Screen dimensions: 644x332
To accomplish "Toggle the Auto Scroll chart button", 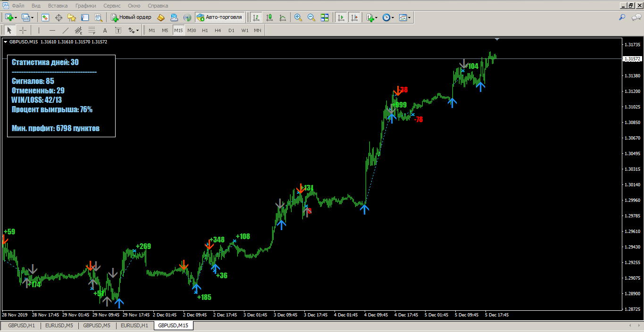I will [341, 17].
